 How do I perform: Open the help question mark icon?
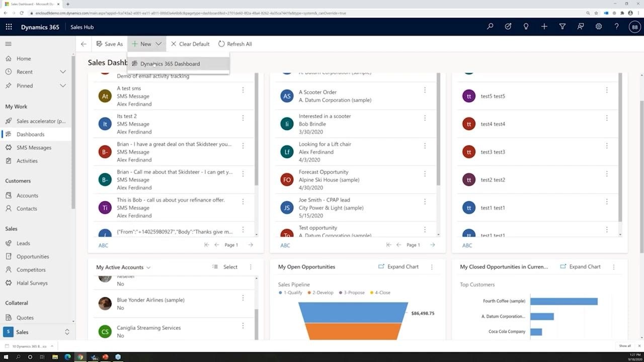[x=617, y=27]
